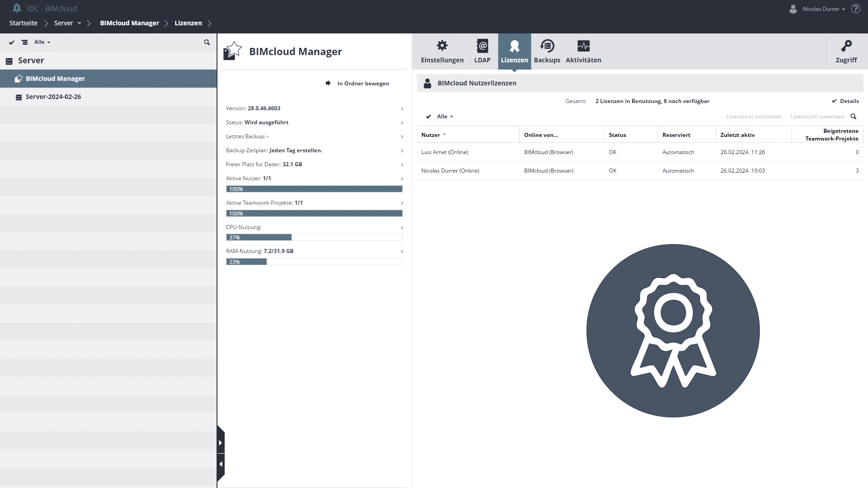Search licenses with the magnifier icon
This screenshot has height=488, width=868.
(x=853, y=117)
